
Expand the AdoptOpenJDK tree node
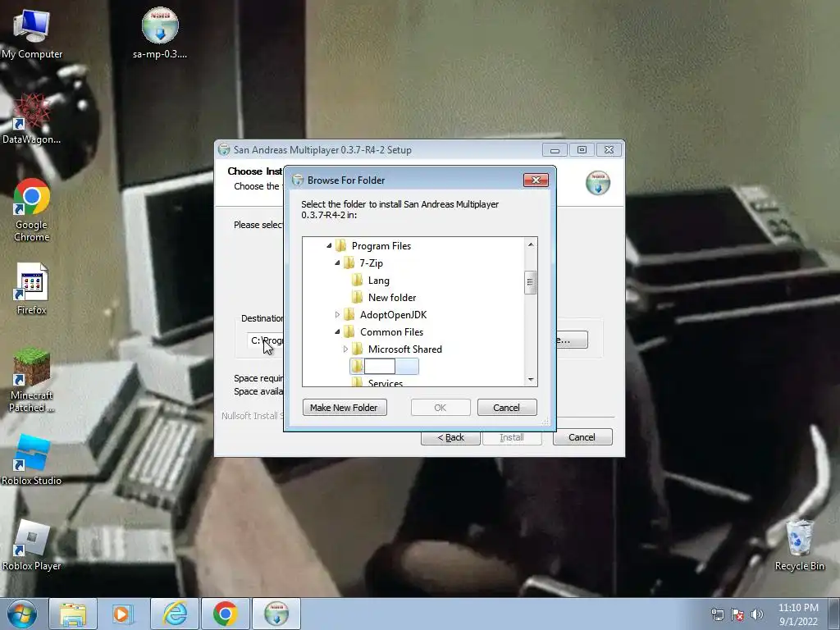[x=337, y=314]
